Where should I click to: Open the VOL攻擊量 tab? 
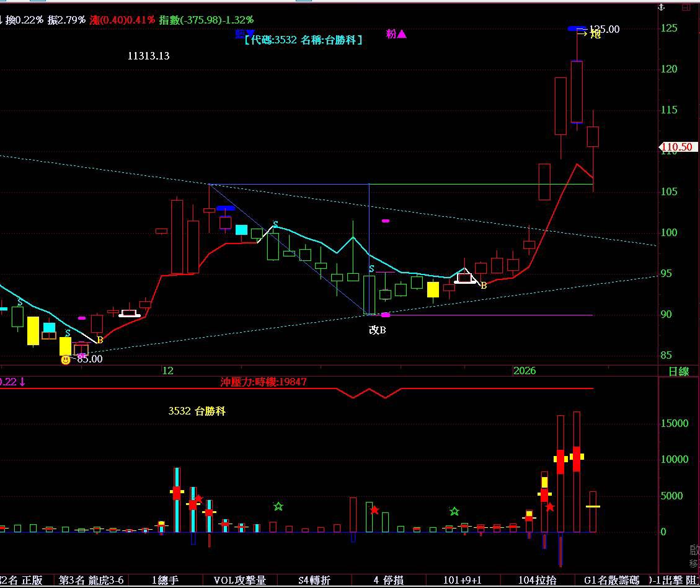pos(240,580)
